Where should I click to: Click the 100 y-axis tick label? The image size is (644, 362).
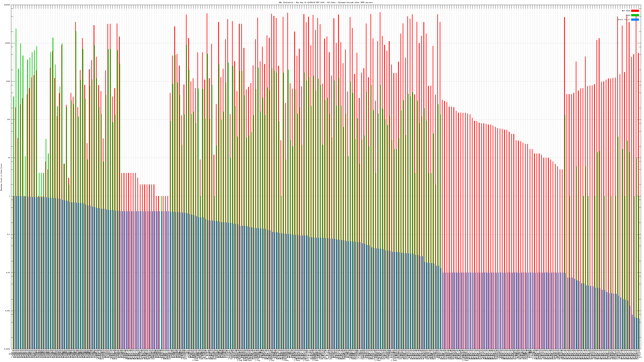[x=9, y=120]
